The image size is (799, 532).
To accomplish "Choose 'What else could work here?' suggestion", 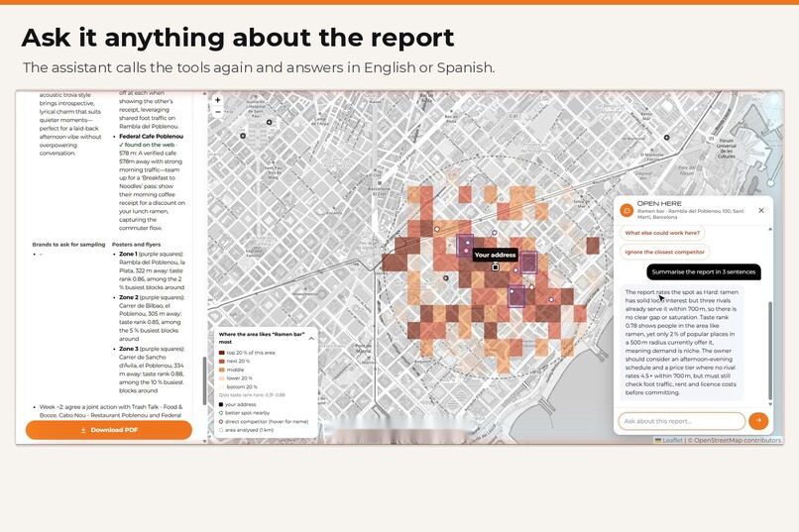I will 662,233.
